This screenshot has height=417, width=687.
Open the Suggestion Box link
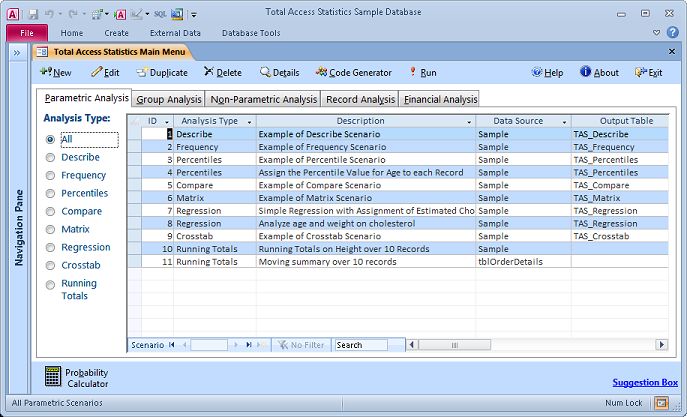645,382
